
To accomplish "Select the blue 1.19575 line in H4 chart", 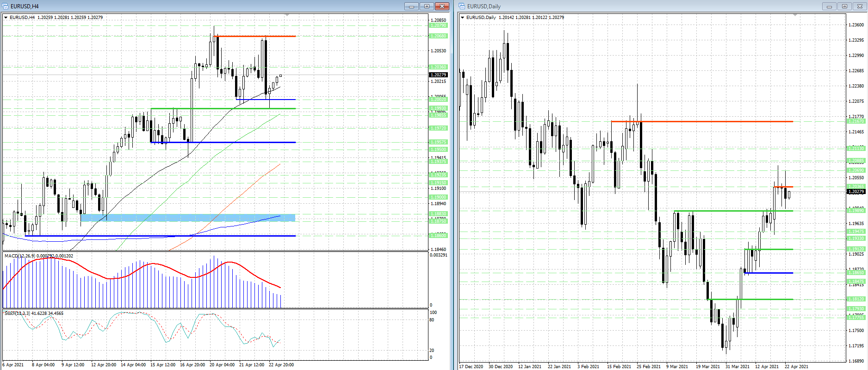I will click(x=223, y=142).
